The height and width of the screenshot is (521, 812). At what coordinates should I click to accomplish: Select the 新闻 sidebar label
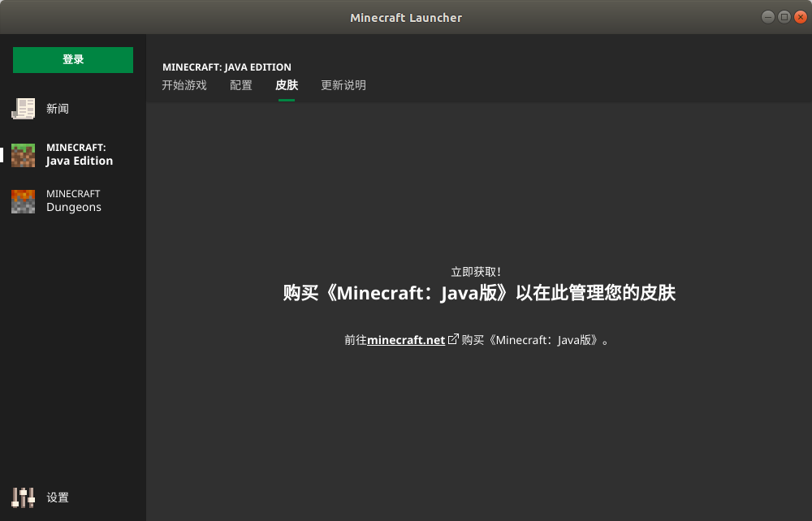click(x=58, y=109)
